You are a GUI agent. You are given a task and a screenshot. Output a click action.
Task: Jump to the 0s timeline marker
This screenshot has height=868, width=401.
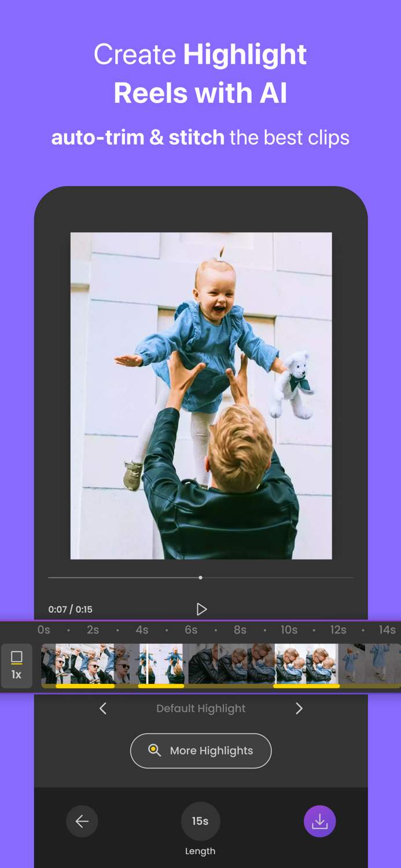(43, 630)
